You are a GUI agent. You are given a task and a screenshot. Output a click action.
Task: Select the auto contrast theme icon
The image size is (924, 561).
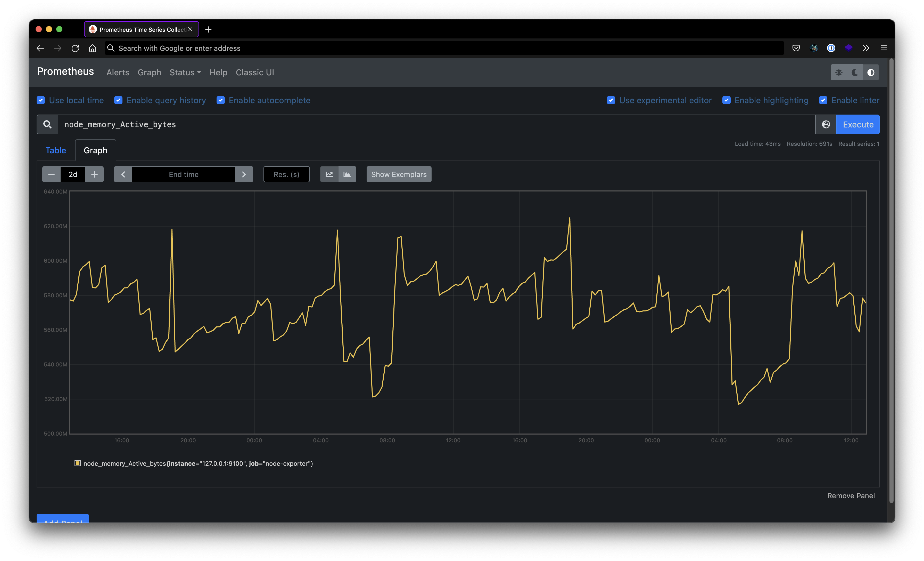(871, 73)
